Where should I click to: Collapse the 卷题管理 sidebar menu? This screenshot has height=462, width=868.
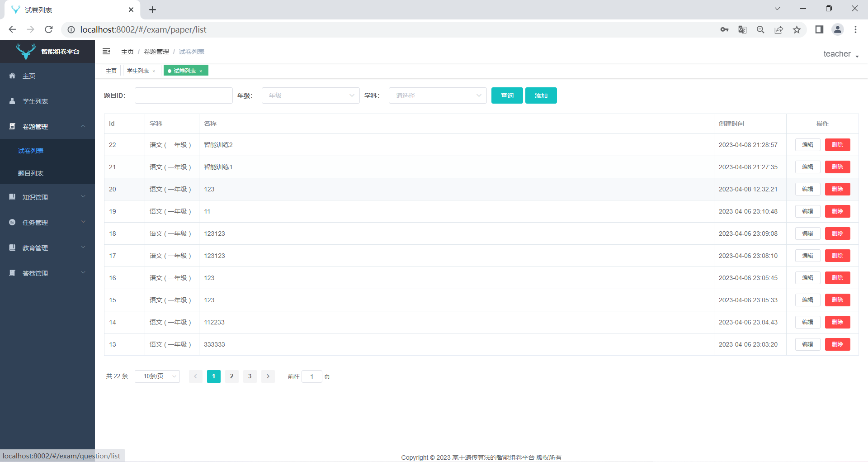pos(47,126)
